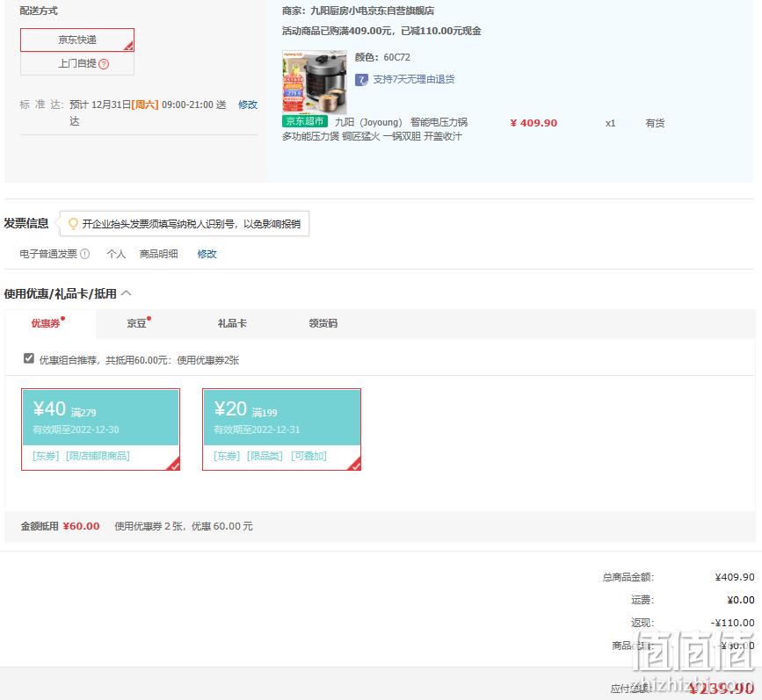Open help icon beside 上门自提

[x=104, y=64]
